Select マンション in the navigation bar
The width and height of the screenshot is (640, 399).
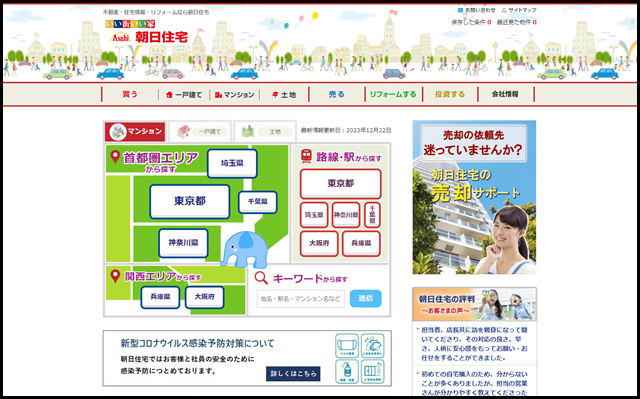pyautogui.click(x=234, y=95)
